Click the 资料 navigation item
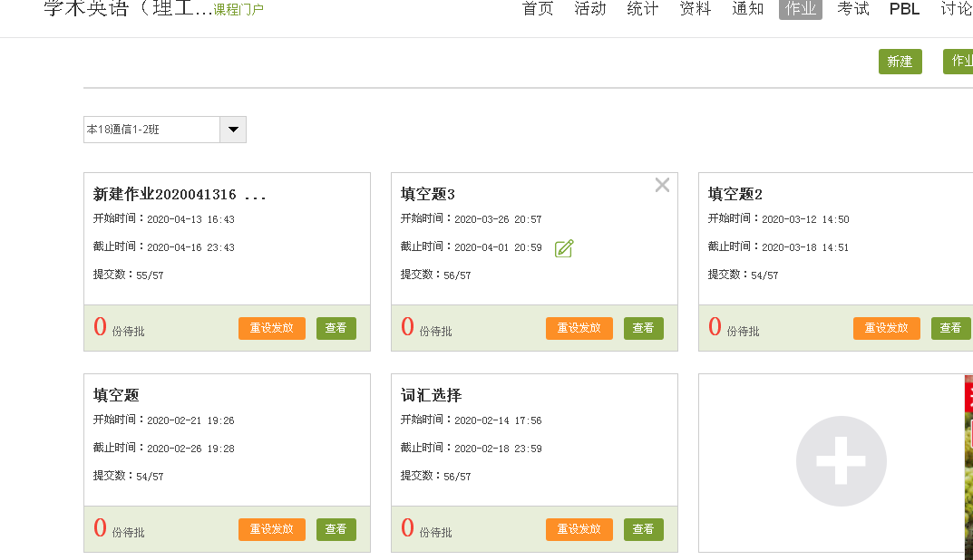 point(695,9)
